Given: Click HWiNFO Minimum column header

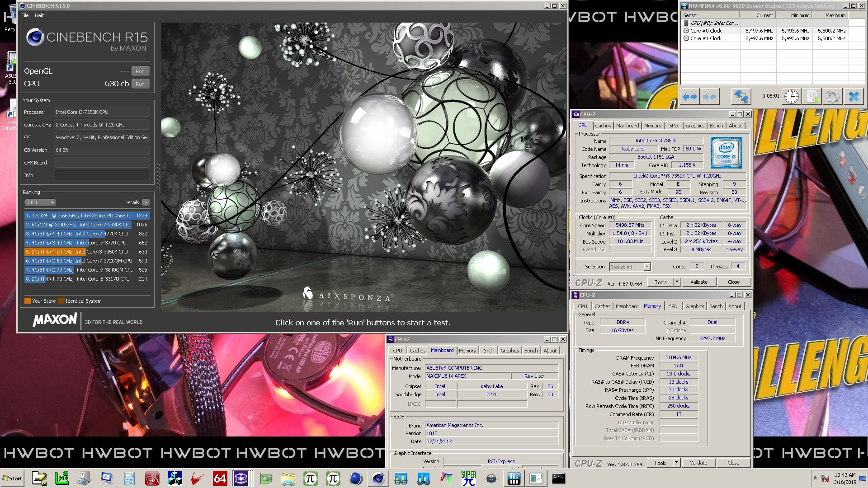Looking at the screenshot, I should [794, 15].
